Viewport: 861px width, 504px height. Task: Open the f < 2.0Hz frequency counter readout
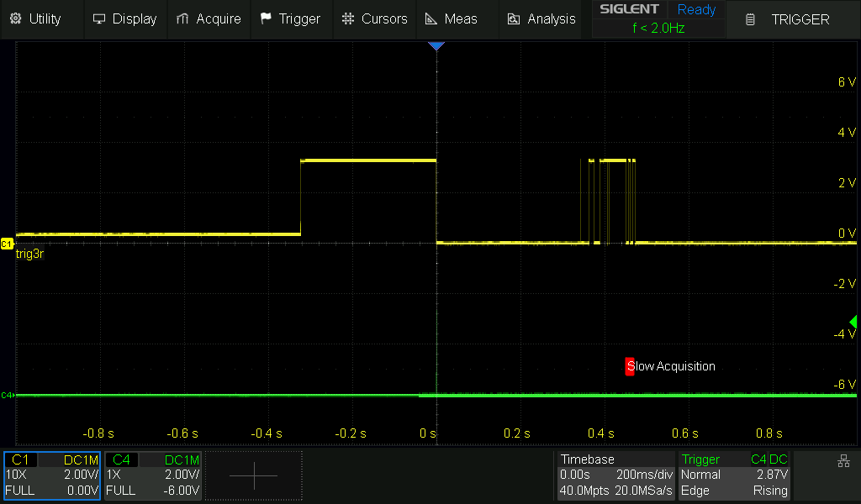pyautogui.click(x=658, y=28)
